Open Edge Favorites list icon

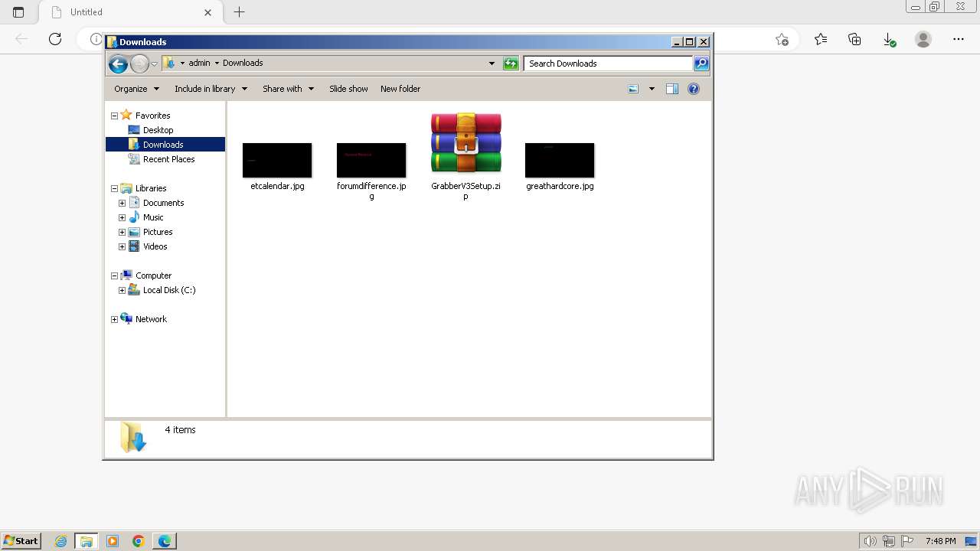coord(821,39)
